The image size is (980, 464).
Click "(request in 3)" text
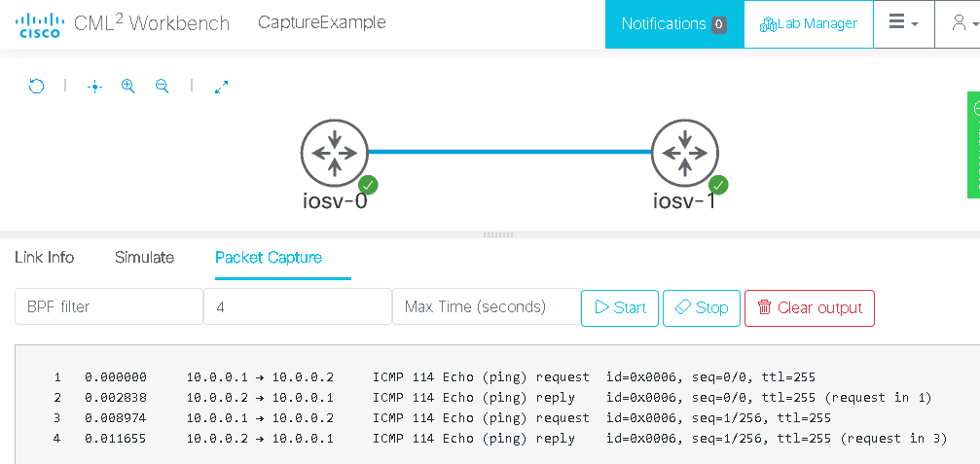(892, 439)
